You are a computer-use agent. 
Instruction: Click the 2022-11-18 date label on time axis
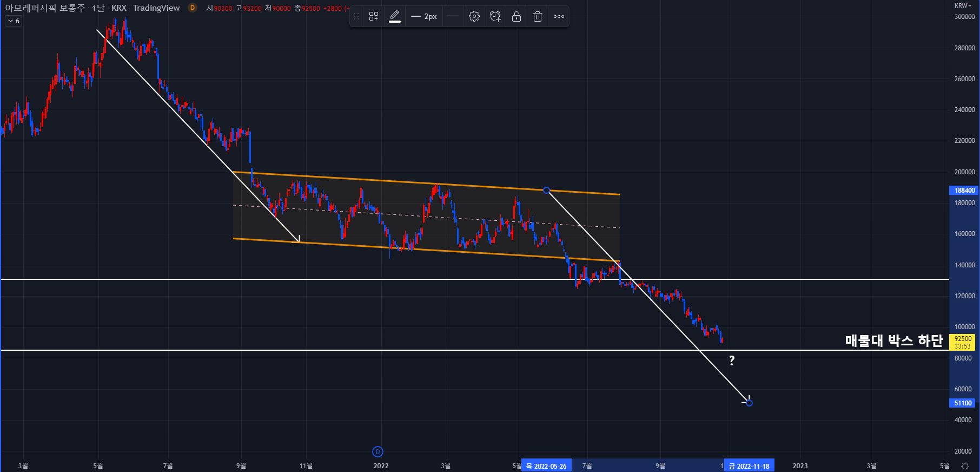[x=749, y=466]
